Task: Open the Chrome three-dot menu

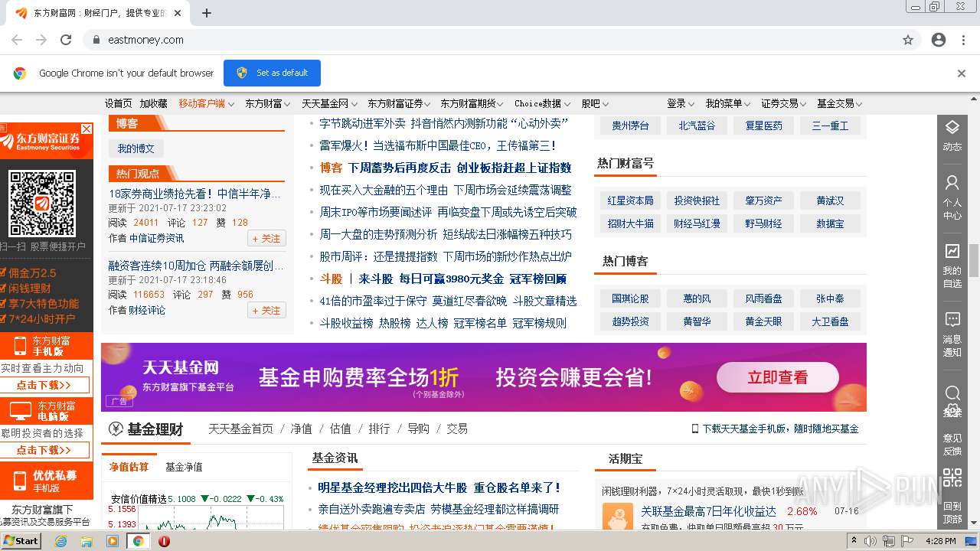Action: 962,40
